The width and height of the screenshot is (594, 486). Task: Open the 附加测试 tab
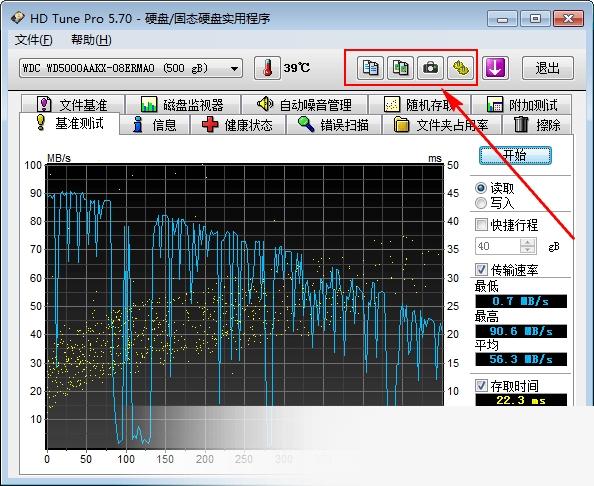(x=522, y=104)
